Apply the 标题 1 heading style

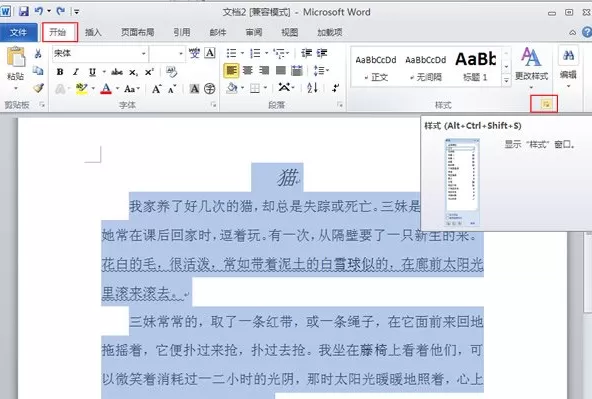point(475,68)
